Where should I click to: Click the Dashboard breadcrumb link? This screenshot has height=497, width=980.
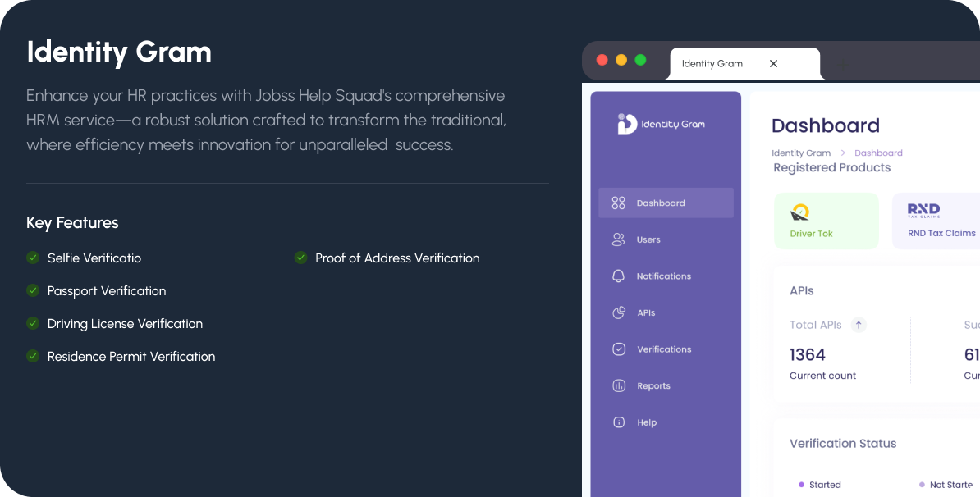[878, 153]
